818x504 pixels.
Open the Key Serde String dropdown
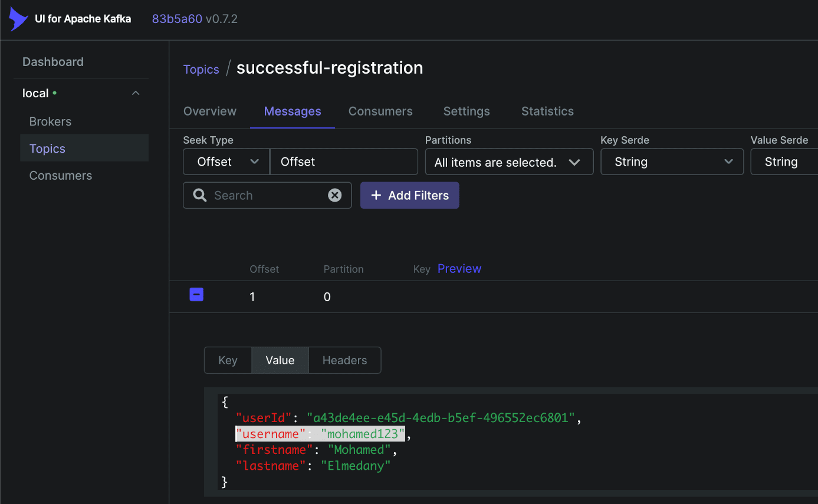point(672,162)
